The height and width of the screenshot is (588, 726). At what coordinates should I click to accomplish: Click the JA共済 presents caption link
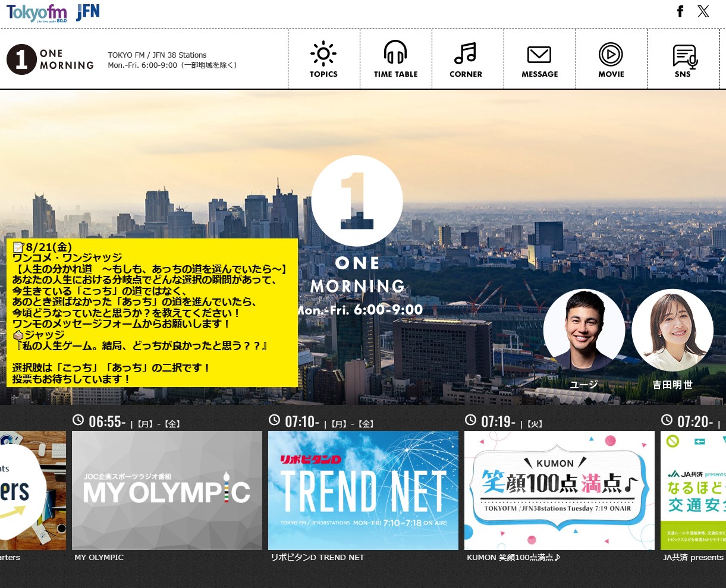click(x=693, y=558)
